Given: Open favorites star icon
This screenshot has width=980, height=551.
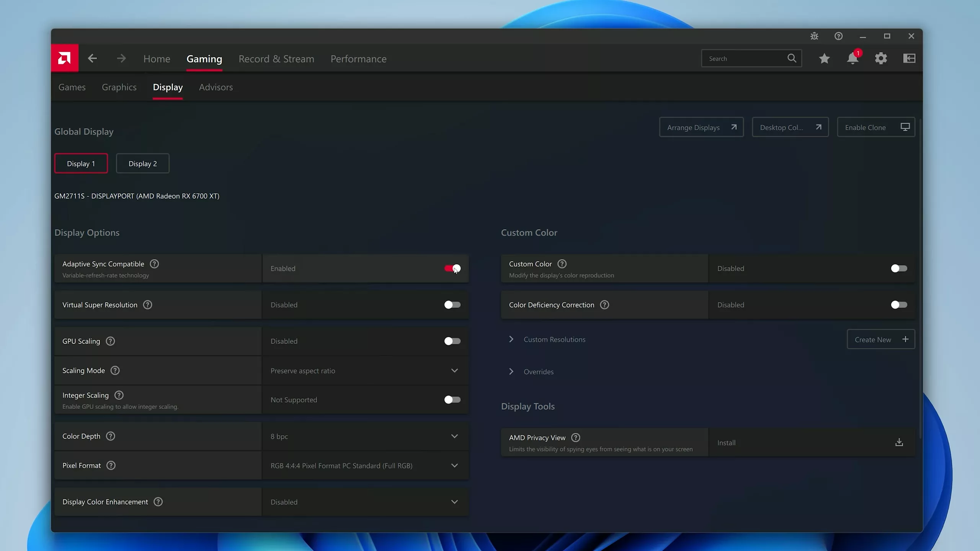Looking at the screenshot, I should pyautogui.click(x=824, y=59).
